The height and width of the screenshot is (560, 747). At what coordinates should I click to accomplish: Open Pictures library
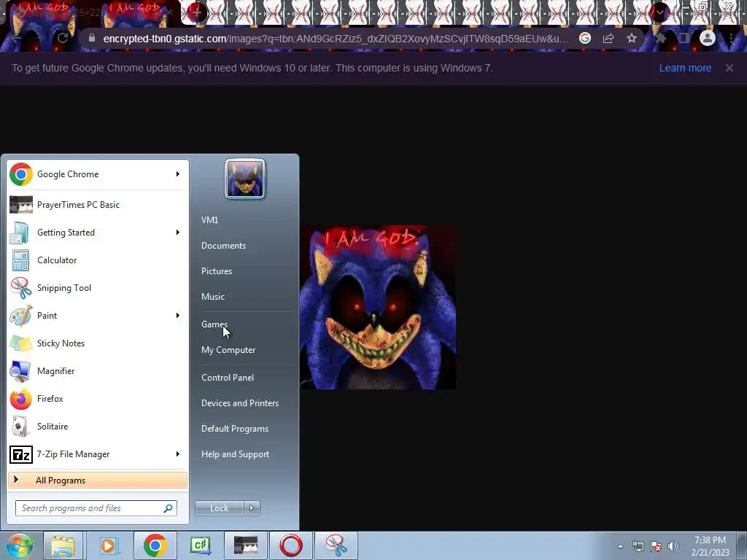tap(217, 271)
